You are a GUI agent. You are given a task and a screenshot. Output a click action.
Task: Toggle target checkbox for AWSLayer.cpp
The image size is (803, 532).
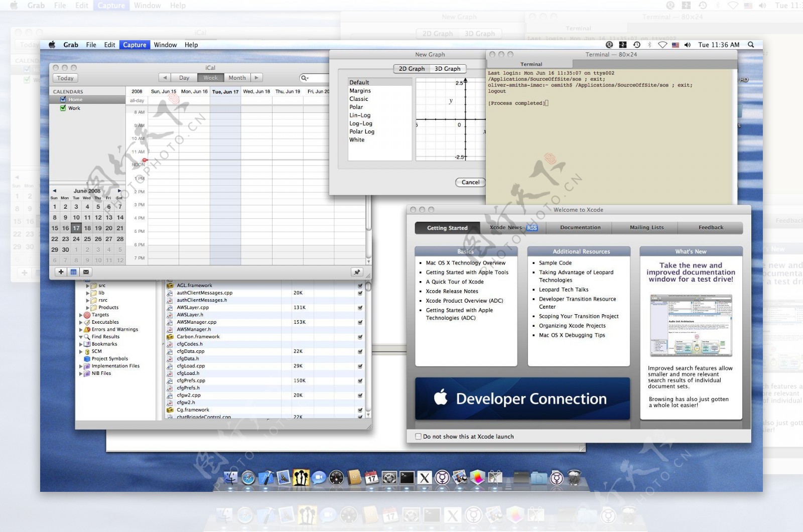coord(360,308)
